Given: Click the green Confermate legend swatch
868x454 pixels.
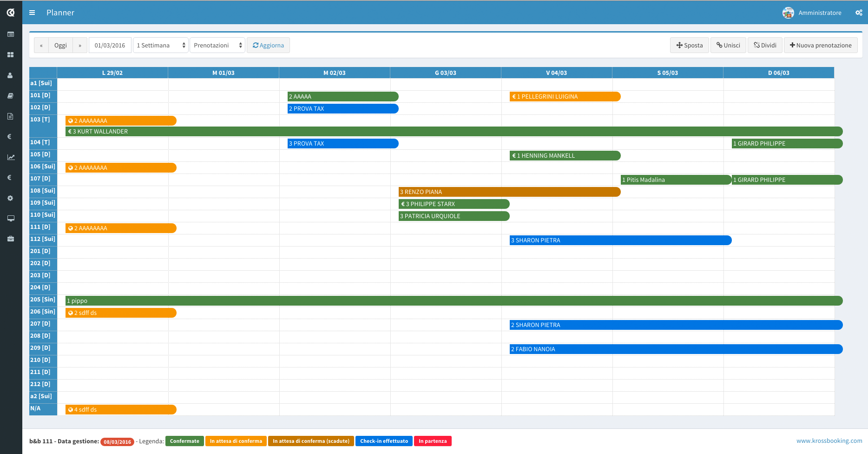Looking at the screenshot, I should [184, 441].
